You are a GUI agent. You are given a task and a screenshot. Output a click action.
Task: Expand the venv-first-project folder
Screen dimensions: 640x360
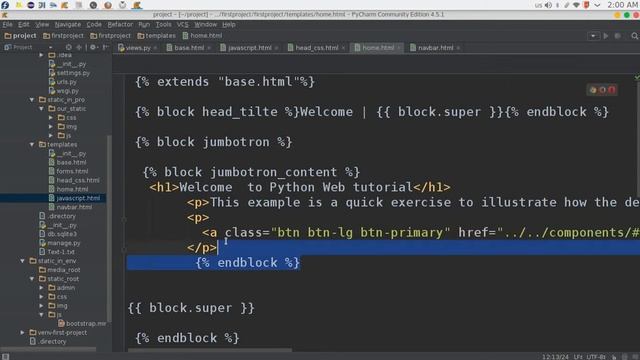(22, 333)
